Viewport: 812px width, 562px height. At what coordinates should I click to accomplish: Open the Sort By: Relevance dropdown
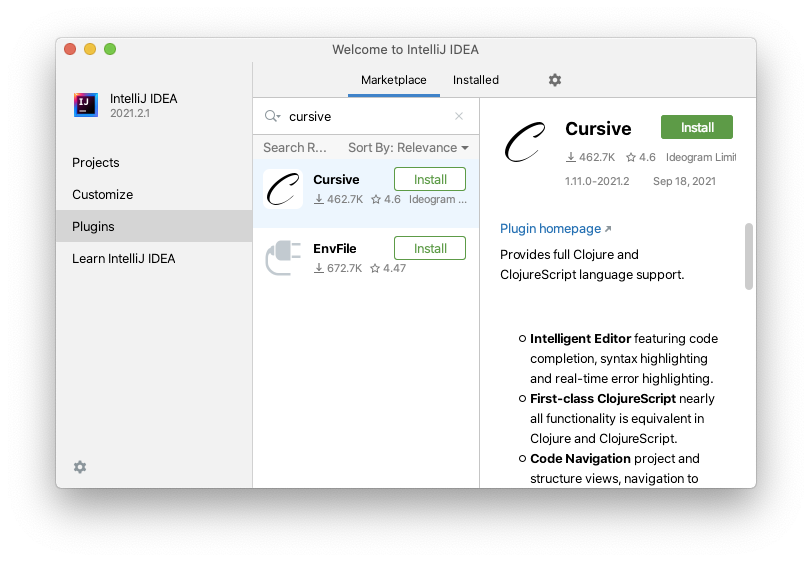click(408, 148)
